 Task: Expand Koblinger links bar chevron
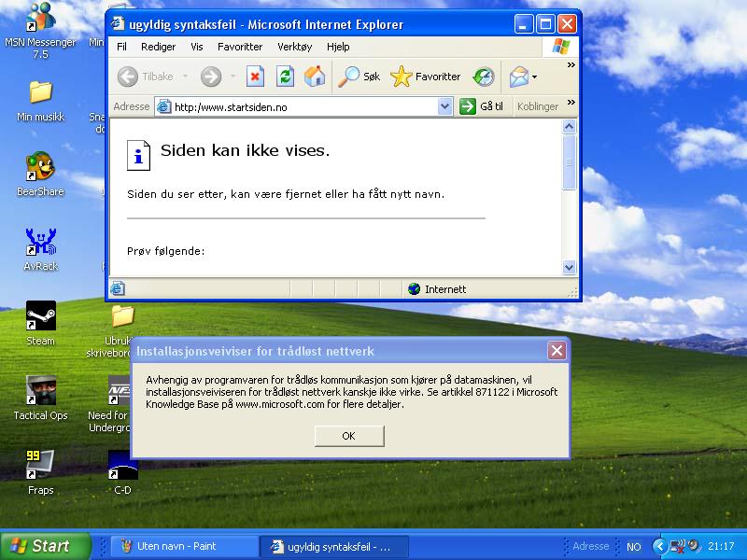coord(571,103)
